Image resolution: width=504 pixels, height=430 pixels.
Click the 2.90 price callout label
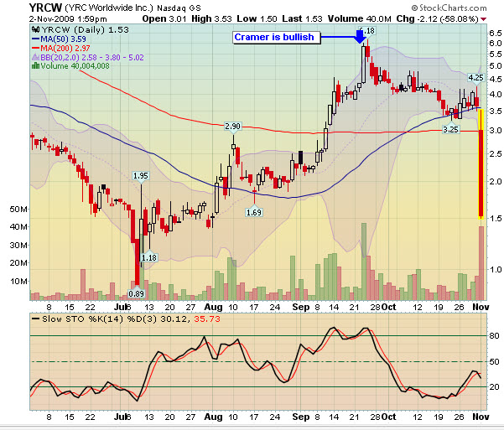point(233,127)
